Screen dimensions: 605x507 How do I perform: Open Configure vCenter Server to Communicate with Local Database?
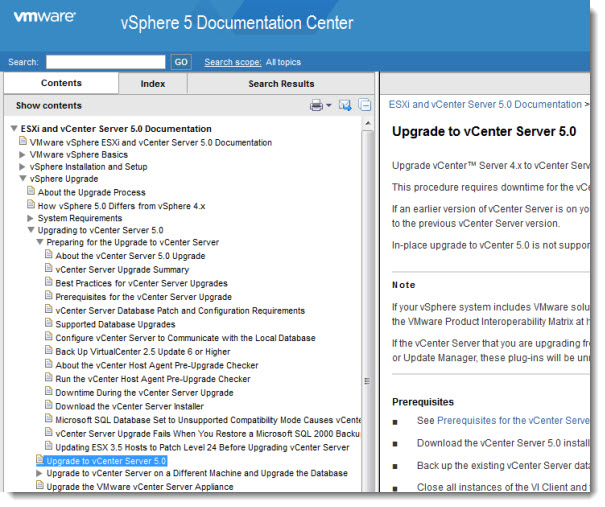[x=186, y=340]
